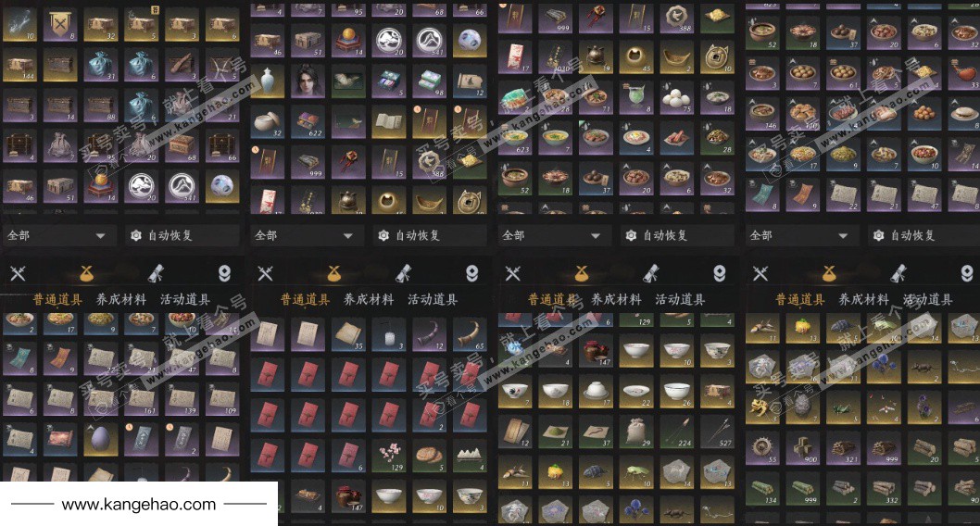The image size is (980, 526).
Task: Select crossed-swords equipment category in leftmost lower panel
Action: point(18,273)
